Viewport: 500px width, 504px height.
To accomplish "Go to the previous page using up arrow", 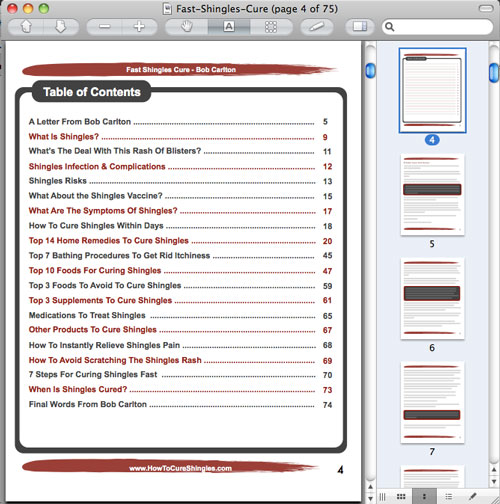I will coord(26,27).
